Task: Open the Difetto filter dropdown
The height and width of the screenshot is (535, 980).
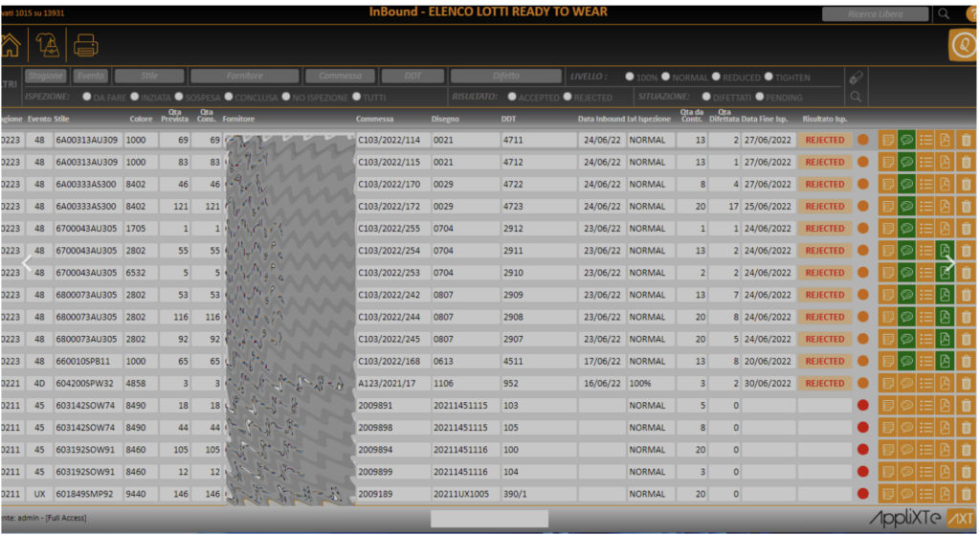Action: 506,76
